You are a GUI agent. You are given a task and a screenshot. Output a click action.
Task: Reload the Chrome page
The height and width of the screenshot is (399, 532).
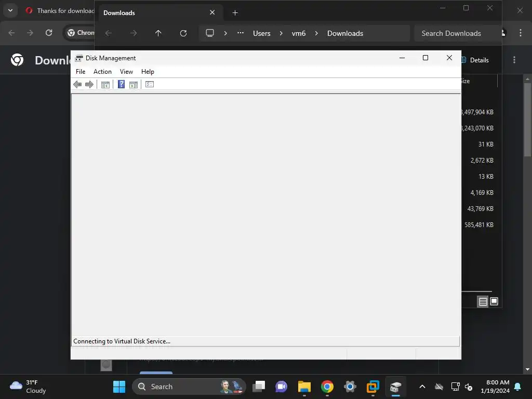pyautogui.click(x=49, y=33)
